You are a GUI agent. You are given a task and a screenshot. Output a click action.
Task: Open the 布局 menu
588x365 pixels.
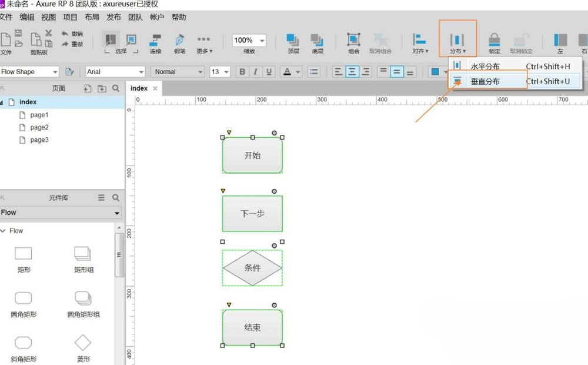pos(92,18)
